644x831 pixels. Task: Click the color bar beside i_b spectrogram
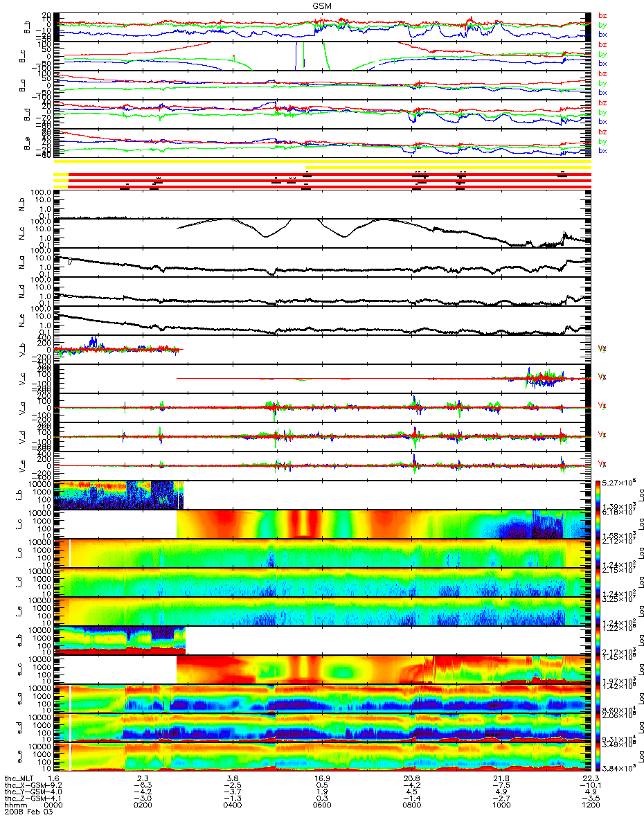pyautogui.click(x=598, y=495)
